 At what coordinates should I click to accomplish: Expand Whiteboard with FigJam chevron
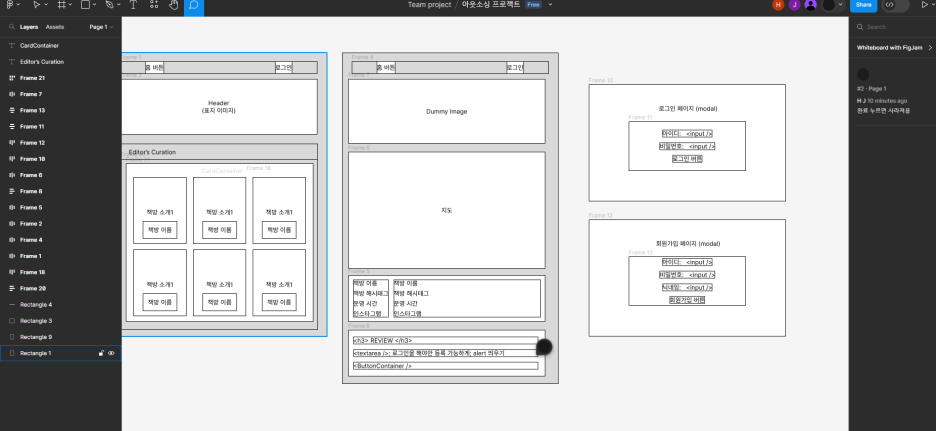tap(930, 47)
